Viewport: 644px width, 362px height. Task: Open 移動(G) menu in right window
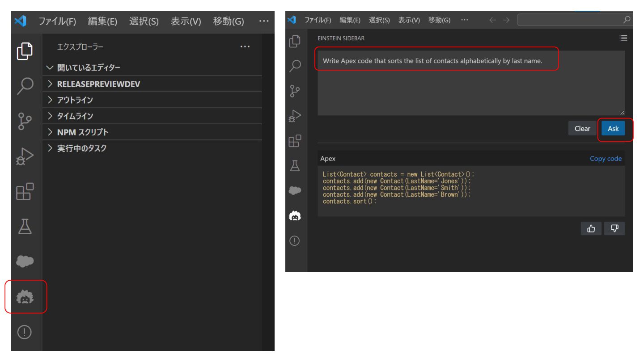point(439,20)
